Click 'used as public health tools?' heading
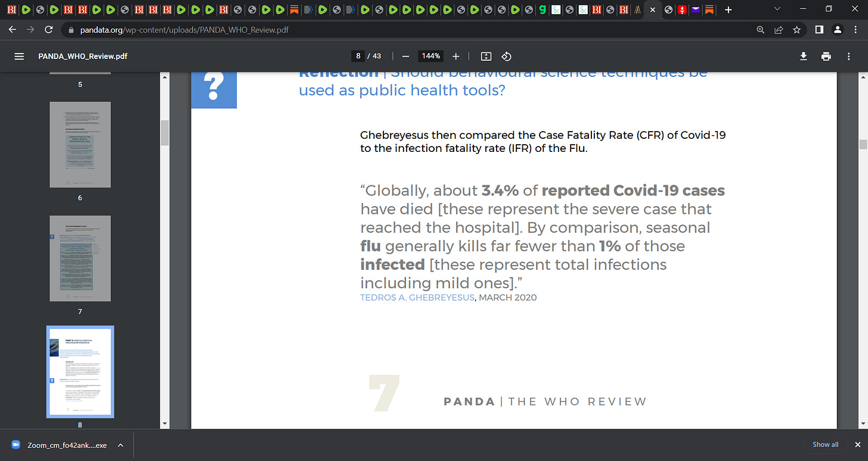The image size is (868, 461). pyautogui.click(x=402, y=91)
